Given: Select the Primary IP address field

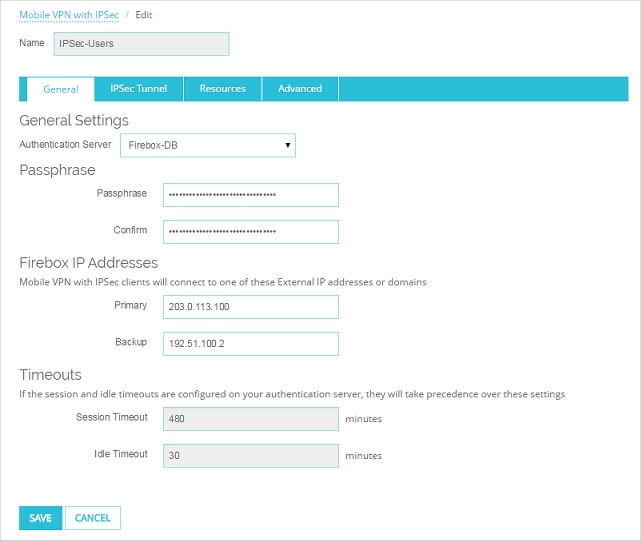Looking at the screenshot, I should point(251,307).
